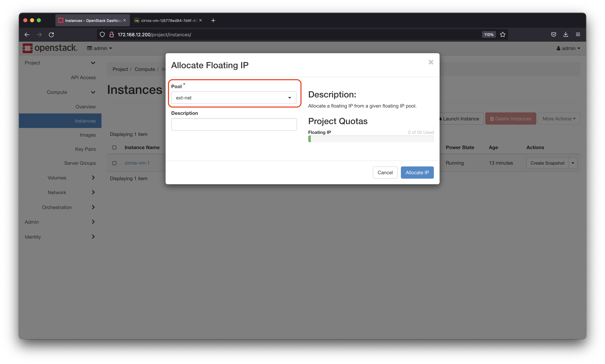Expand the Orchestration sidebar section
This screenshot has height=364, width=605.
[68, 207]
